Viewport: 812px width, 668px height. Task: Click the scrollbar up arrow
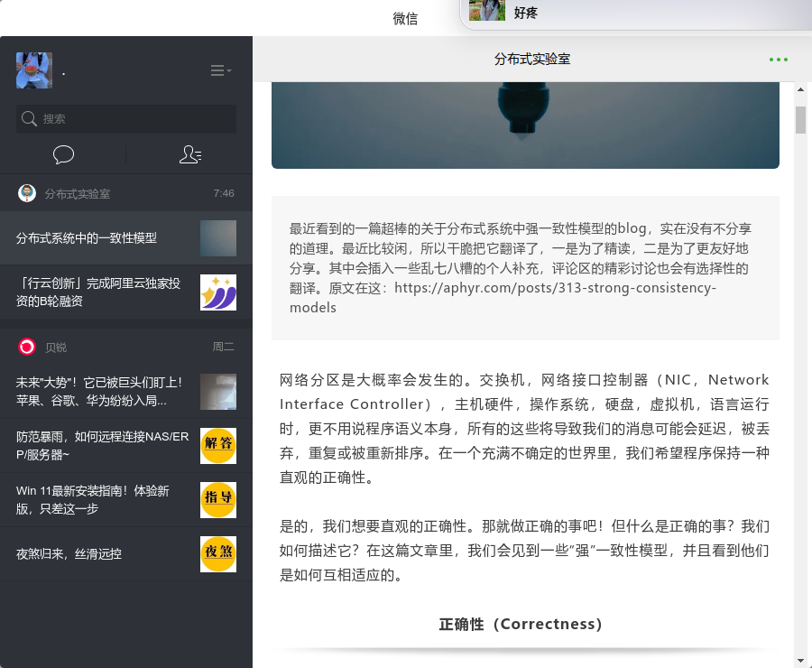(800, 89)
